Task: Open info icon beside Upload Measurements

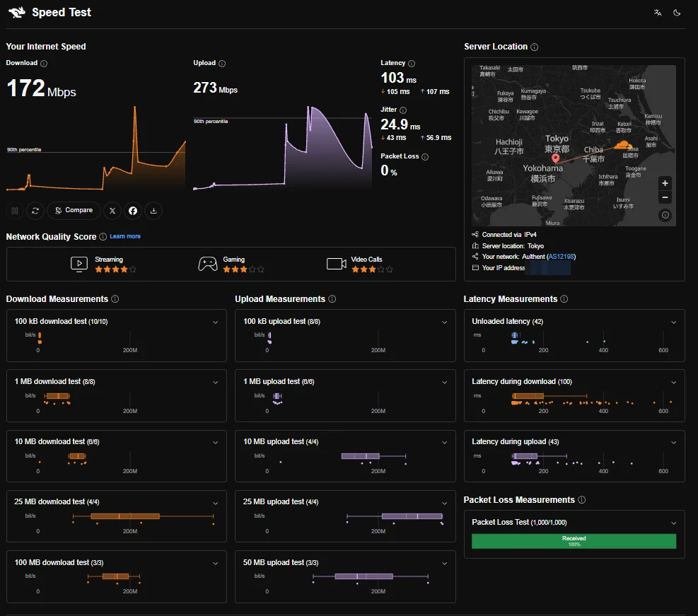Action: [332, 299]
